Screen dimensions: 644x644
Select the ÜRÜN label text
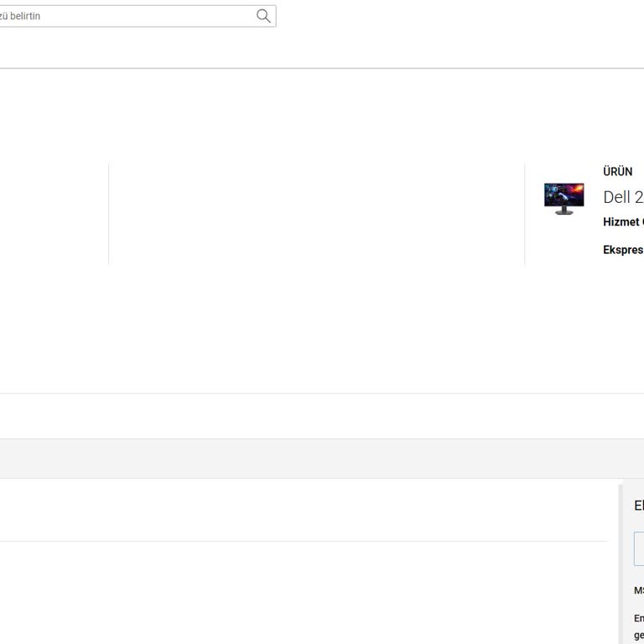[x=617, y=172]
